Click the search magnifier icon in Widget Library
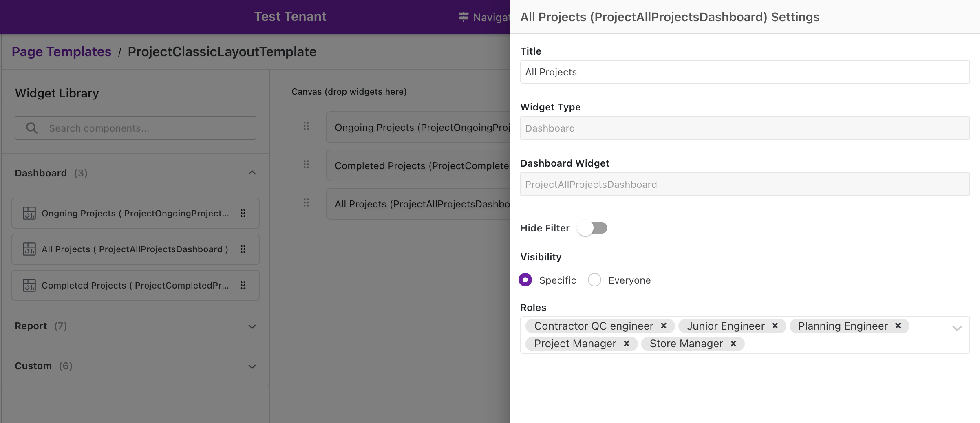Screen dimensions: 980x423 click(32, 128)
